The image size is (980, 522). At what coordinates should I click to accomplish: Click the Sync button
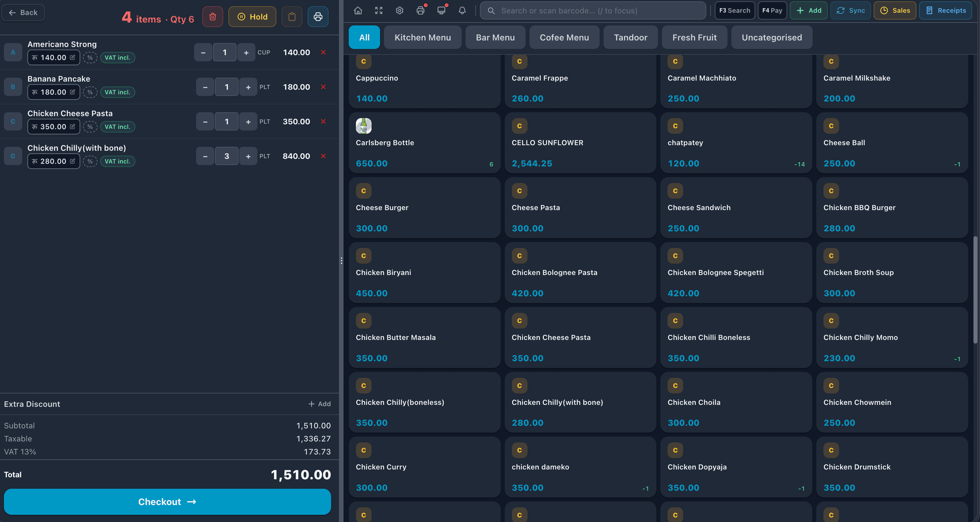point(851,11)
